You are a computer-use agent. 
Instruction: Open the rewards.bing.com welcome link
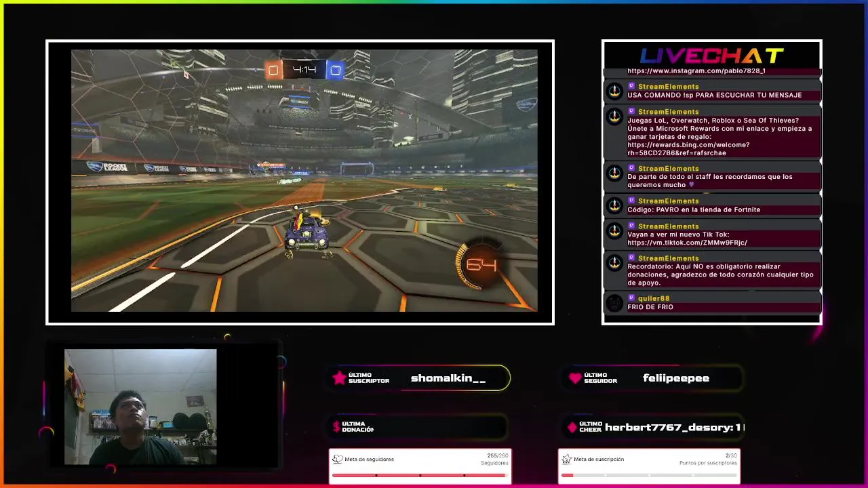[688, 148]
